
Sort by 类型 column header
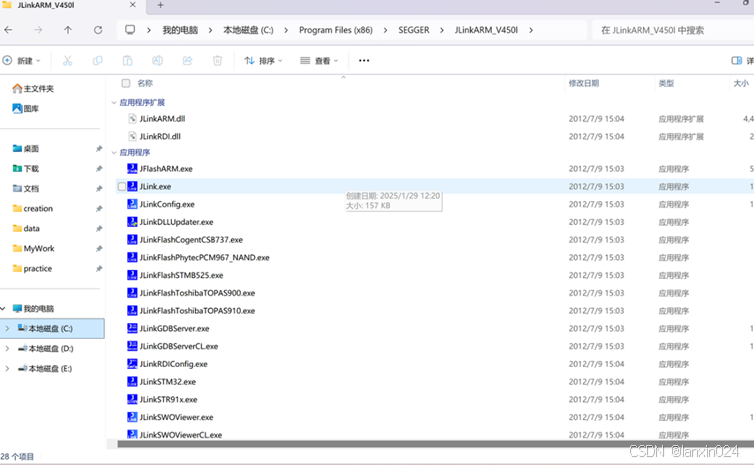(x=666, y=83)
